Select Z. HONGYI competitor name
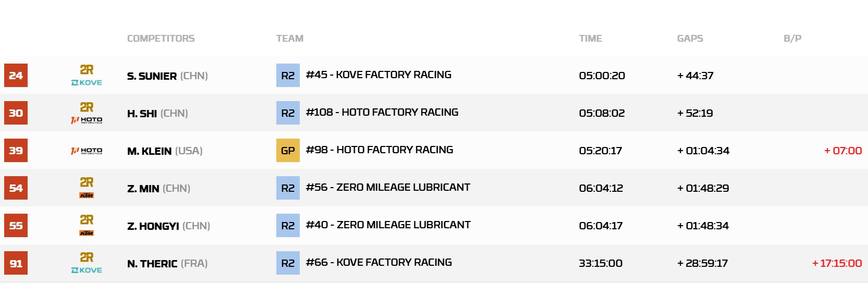Viewport: 868px width, 283px height. (x=153, y=226)
